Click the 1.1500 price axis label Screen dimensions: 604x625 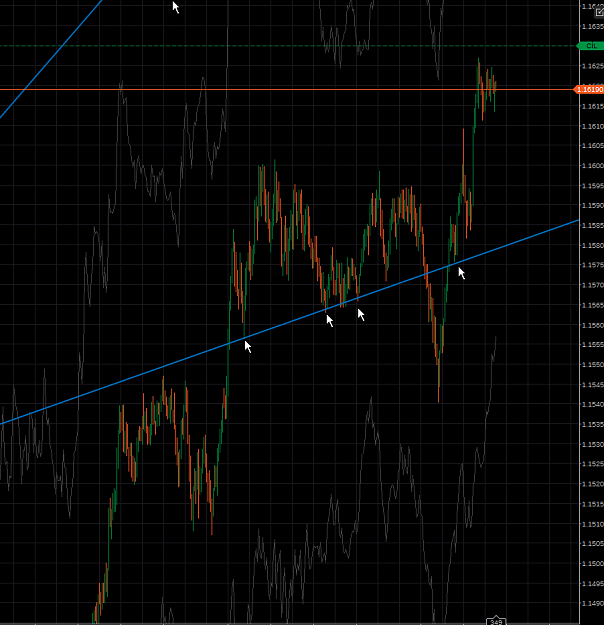click(x=592, y=564)
